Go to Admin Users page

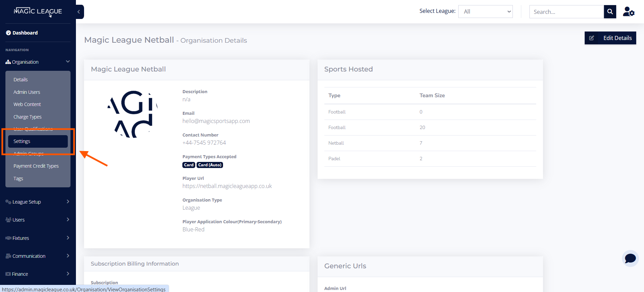27,92
